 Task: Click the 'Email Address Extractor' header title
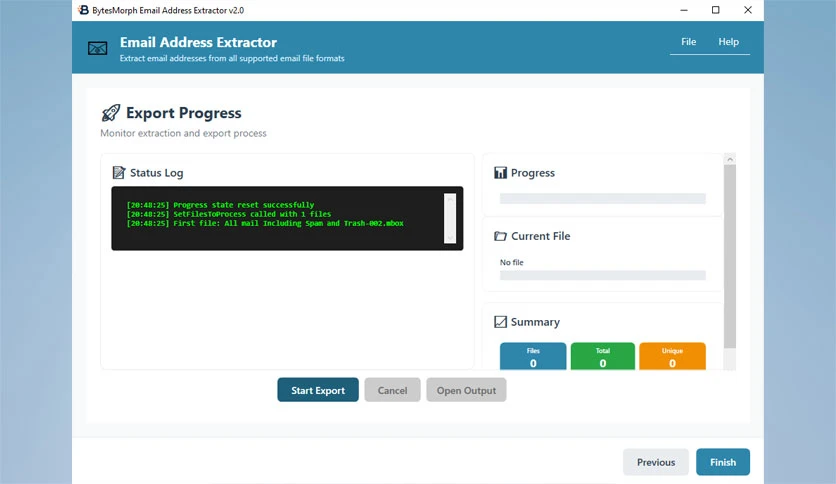198,42
